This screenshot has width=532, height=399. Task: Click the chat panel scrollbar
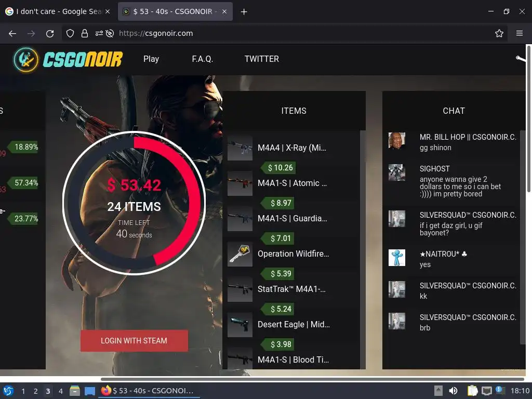pos(523,237)
